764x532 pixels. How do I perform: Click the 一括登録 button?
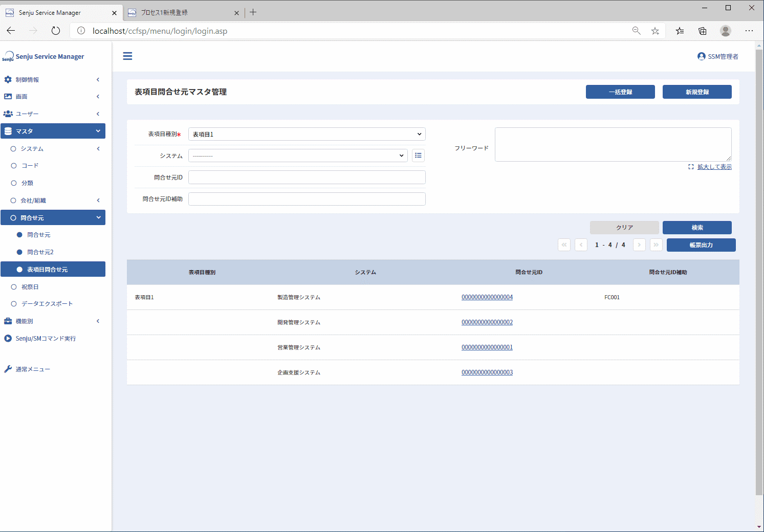(620, 92)
